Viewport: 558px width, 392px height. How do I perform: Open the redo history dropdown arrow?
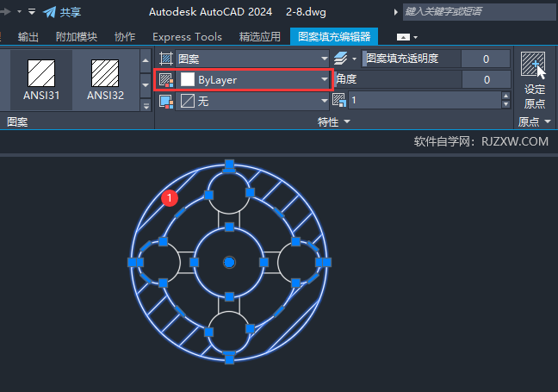click(19, 12)
